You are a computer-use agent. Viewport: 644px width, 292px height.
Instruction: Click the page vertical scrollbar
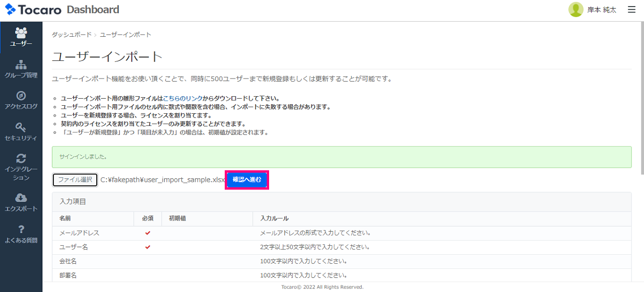(x=641, y=101)
